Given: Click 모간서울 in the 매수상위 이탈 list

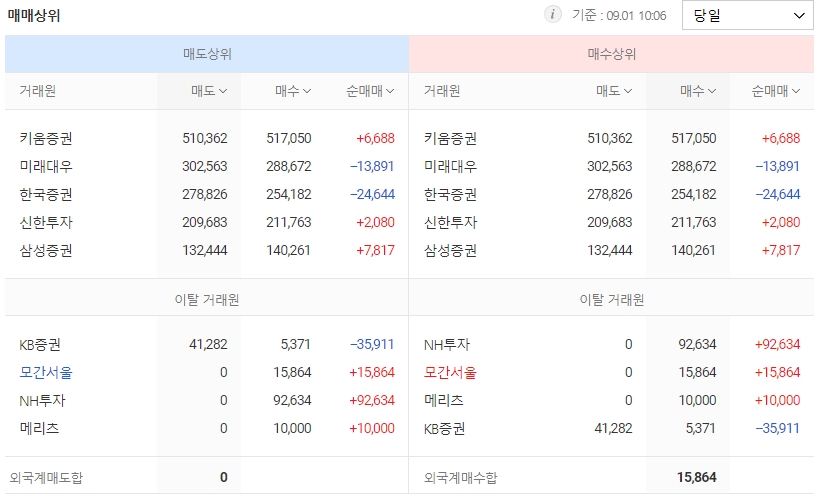Looking at the screenshot, I should (450, 372).
